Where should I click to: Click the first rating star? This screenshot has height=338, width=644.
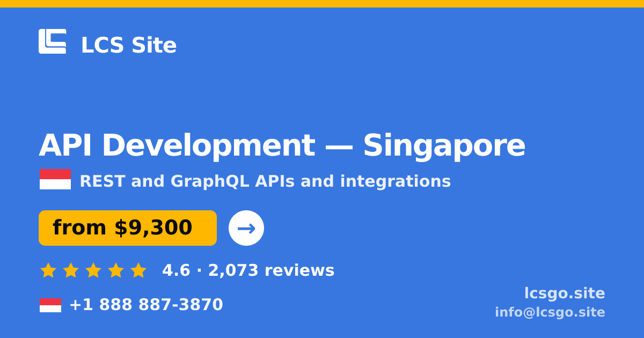[48, 270]
